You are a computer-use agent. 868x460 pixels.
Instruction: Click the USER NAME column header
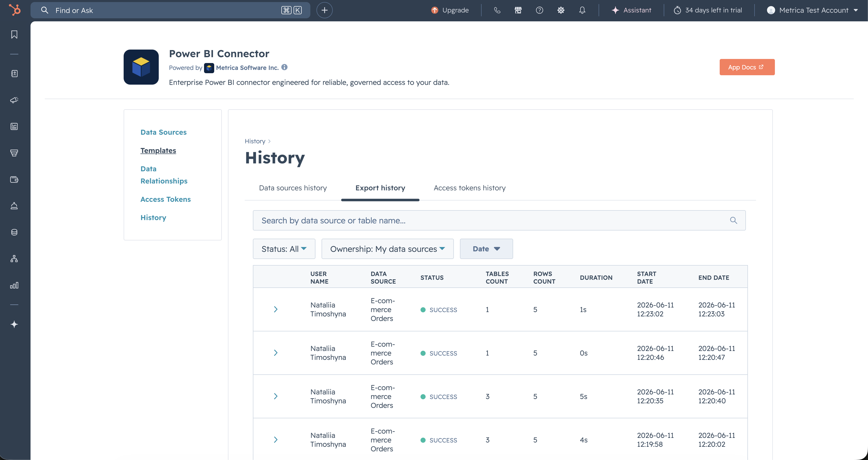click(319, 278)
